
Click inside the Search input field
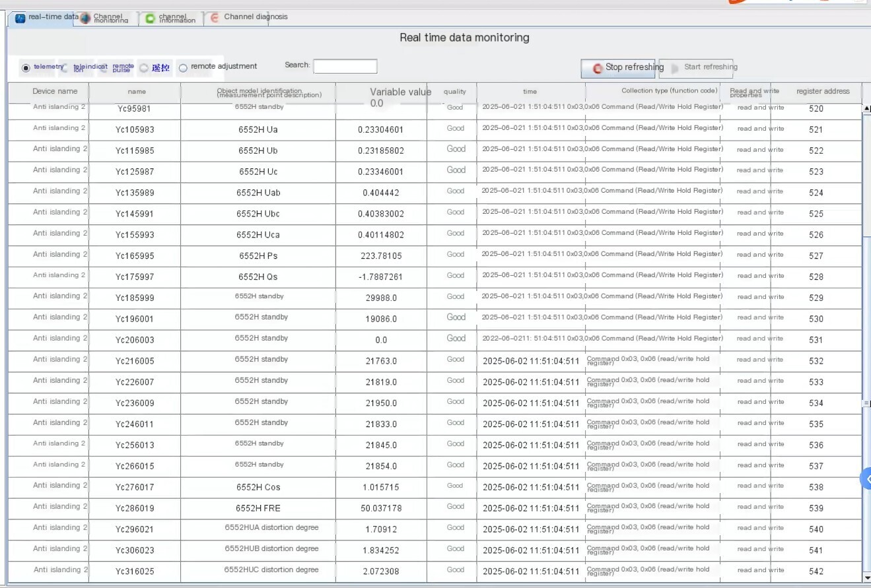click(x=345, y=66)
